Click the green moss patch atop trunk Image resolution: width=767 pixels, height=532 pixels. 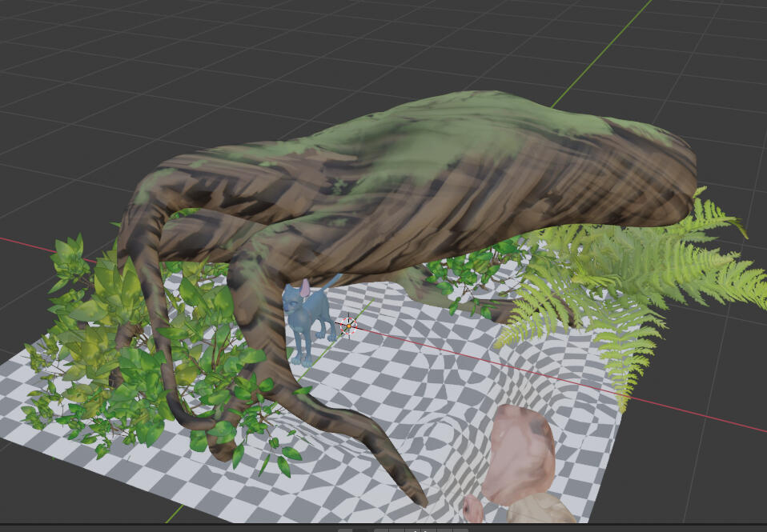(x=448, y=128)
